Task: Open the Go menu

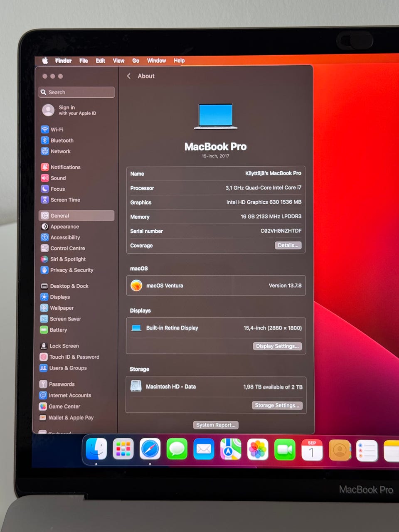Action: tap(135, 61)
